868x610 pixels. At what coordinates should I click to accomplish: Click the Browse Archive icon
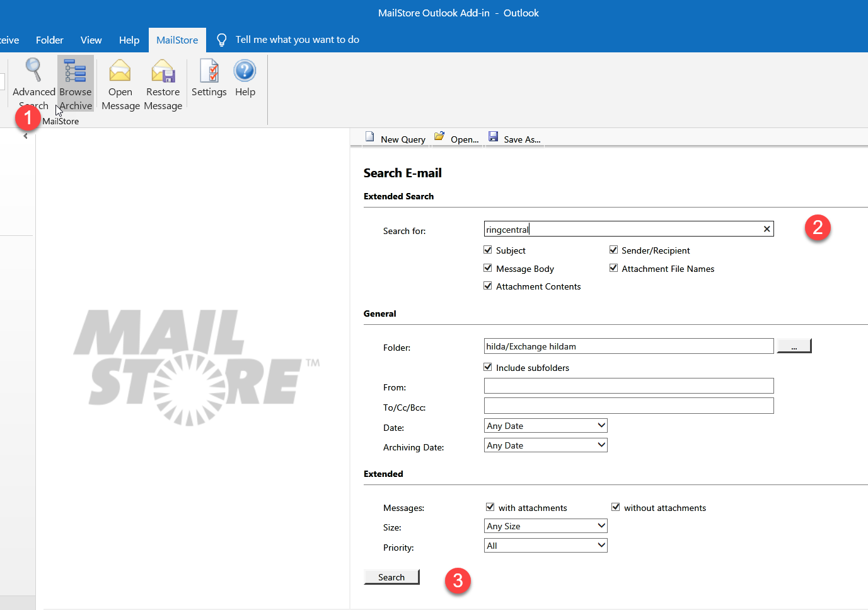click(75, 71)
